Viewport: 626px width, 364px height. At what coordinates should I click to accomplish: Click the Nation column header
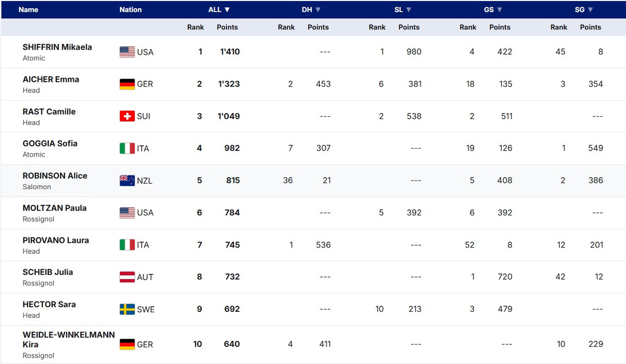pyautogui.click(x=130, y=9)
